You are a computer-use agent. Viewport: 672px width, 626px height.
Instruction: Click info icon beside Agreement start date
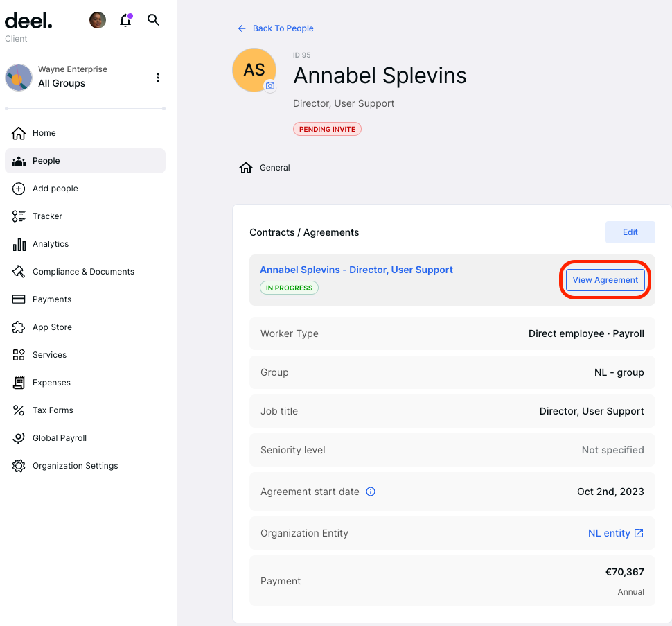coord(371,492)
